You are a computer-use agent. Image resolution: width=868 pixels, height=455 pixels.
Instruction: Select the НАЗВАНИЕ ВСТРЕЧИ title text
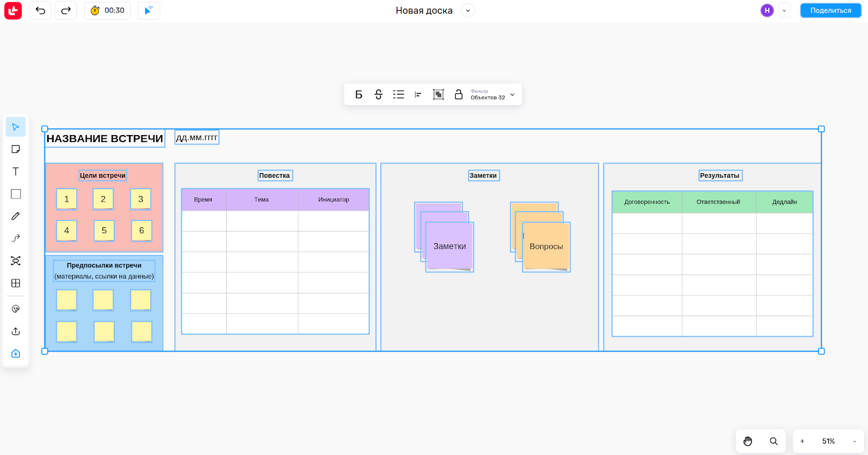[x=105, y=138]
